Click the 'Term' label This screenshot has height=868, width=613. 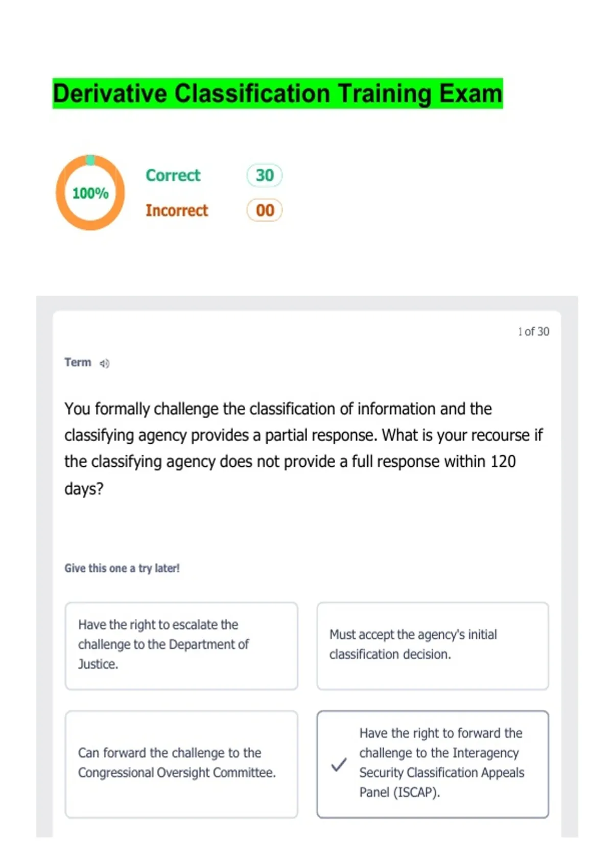[x=78, y=363]
